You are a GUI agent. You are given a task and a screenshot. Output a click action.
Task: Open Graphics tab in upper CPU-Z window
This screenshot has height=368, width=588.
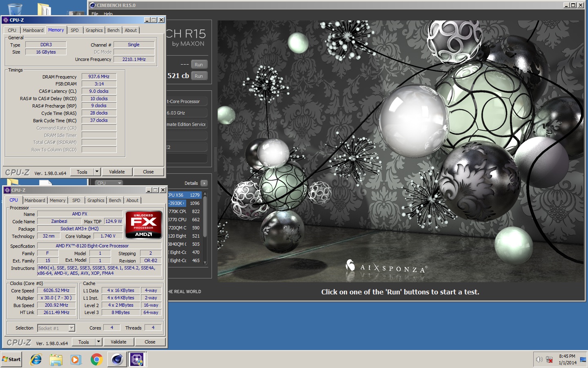[x=94, y=30]
